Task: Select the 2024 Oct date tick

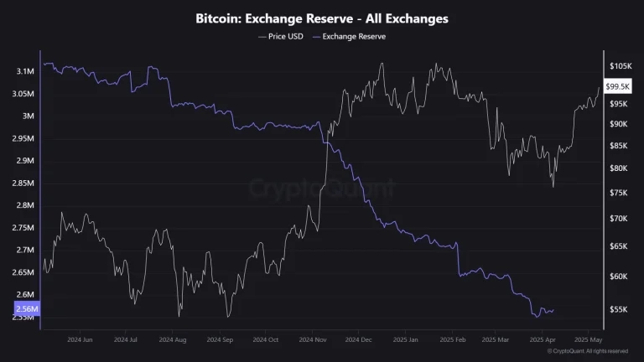Action: tap(265, 340)
